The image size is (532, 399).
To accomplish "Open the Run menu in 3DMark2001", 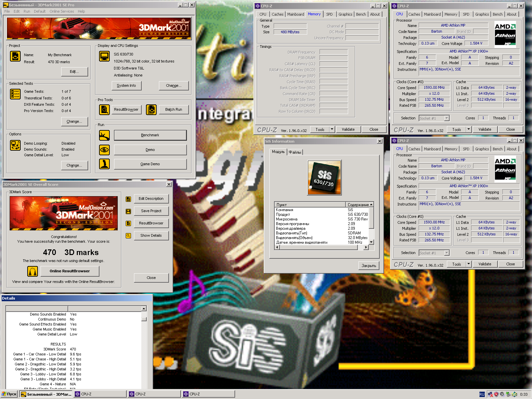I will [x=27, y=11].
